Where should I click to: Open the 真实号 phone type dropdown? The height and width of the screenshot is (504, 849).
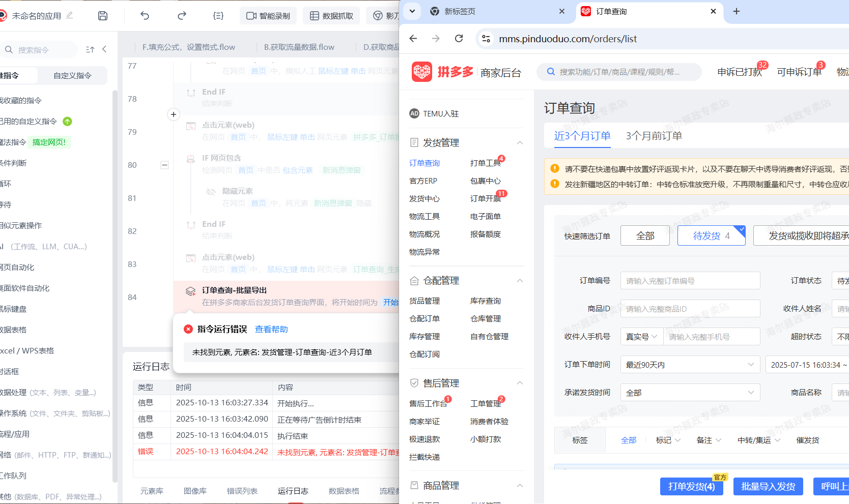point(641,337)
